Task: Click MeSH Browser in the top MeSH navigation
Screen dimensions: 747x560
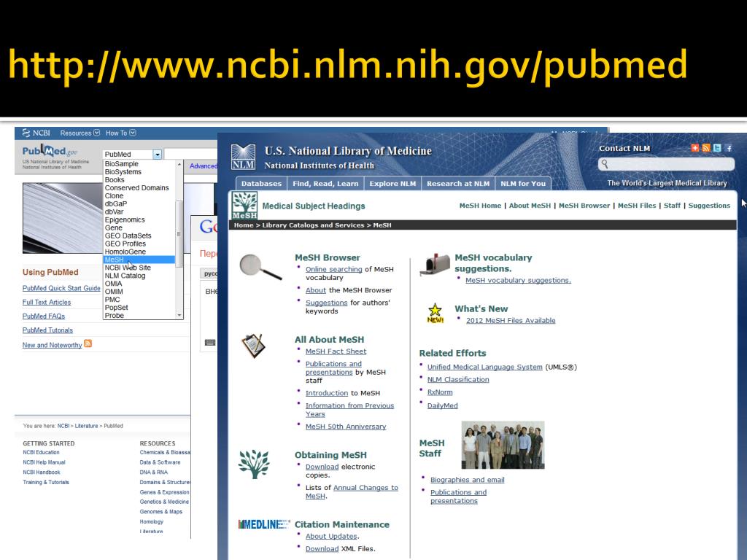Action: (584, 206)
